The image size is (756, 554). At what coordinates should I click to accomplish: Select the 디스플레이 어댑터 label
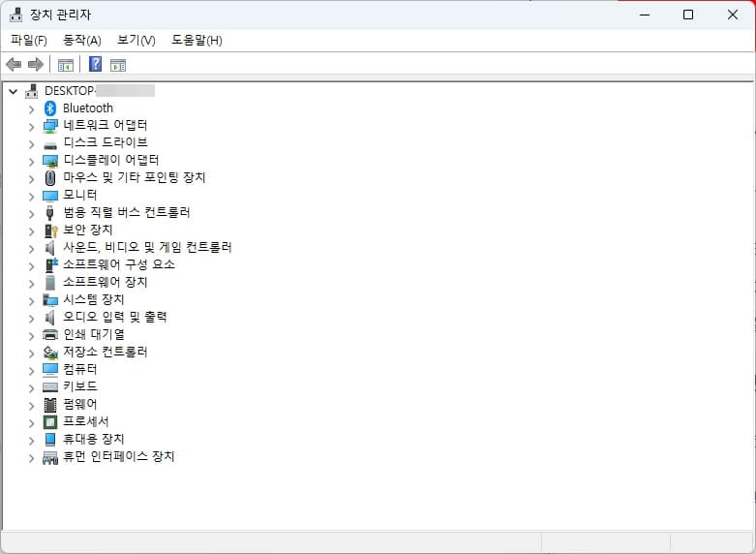111,160
